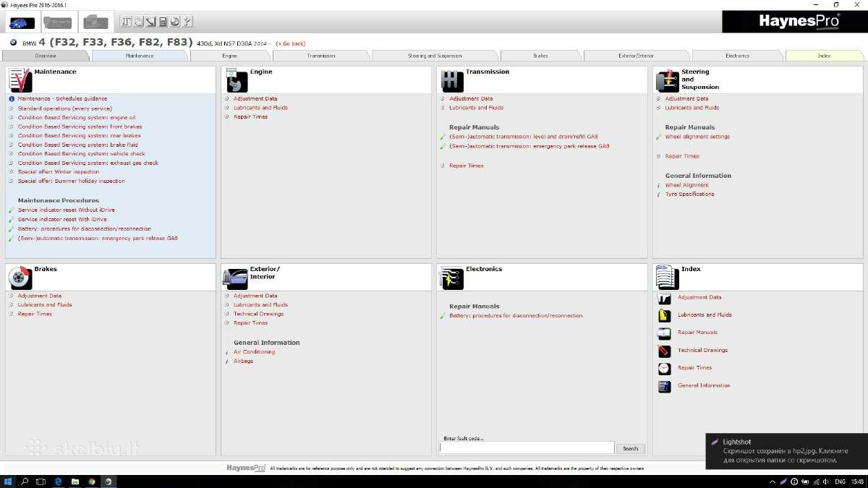
Task: Switch to the Steering and Suspension tab
Action: click(x=435, y=56)
